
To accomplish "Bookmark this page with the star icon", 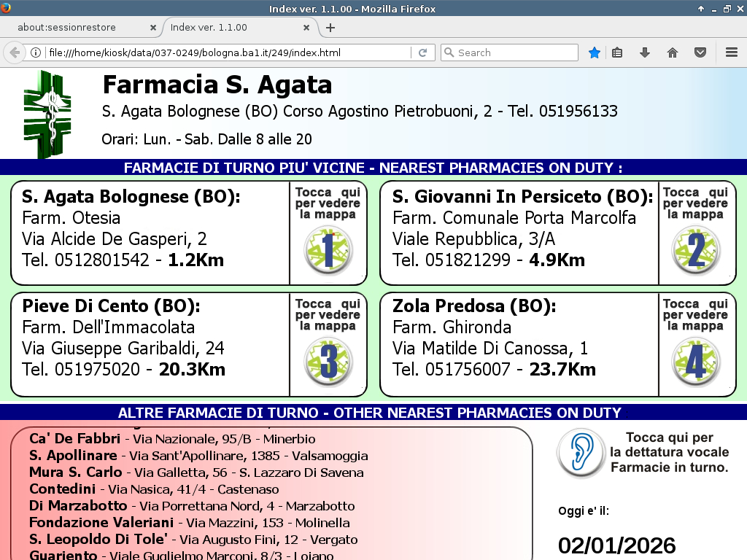I will (x=595, y=52).
